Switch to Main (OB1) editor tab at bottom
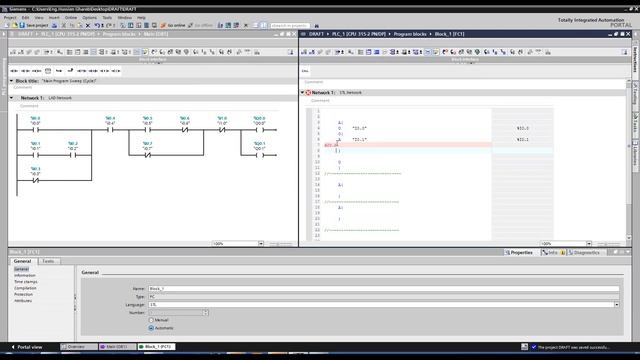640x360 pixels. (x=118, y=347)
